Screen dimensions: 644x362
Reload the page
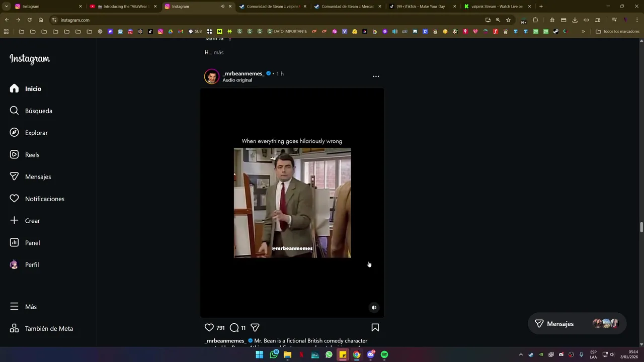tap(29, 20)
